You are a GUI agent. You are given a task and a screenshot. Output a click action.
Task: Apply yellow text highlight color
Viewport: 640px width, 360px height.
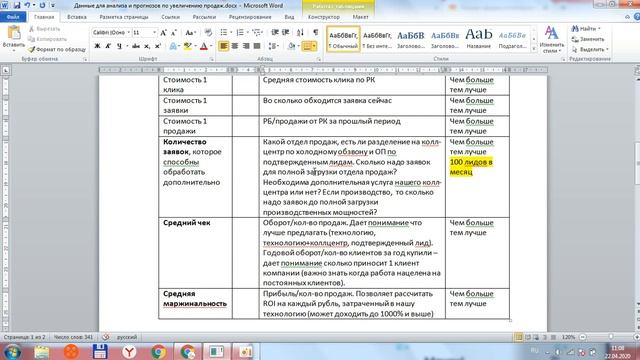[x=187, y=46]
